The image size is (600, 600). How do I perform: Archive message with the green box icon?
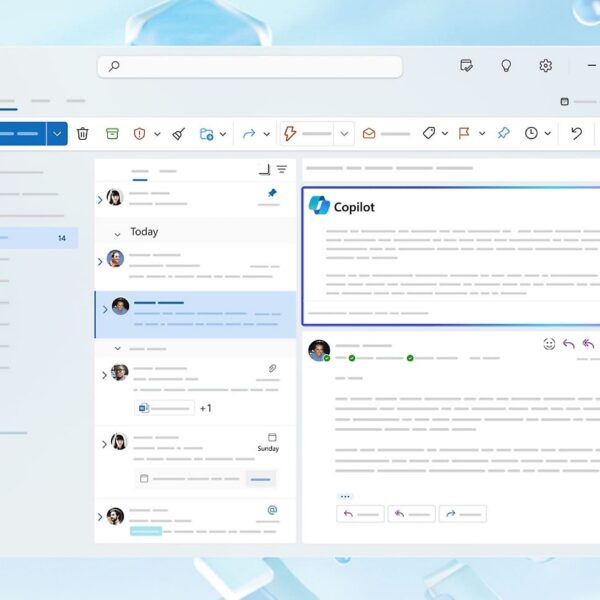(112, 133)
